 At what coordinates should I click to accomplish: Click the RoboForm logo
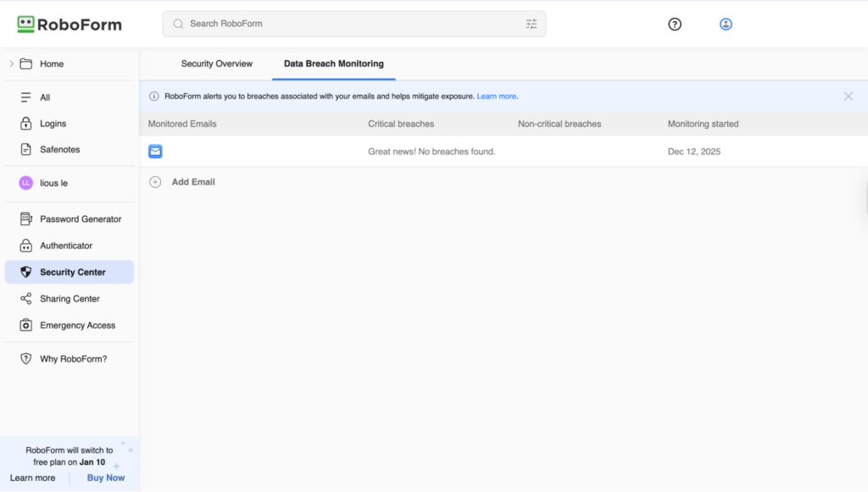pos(70,25)
